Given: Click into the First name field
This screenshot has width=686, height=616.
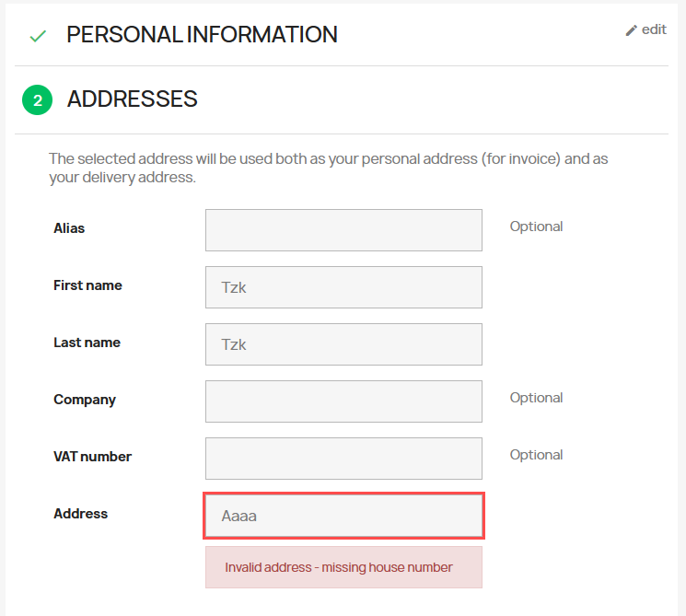Looking at the screenshot, I should coord(343,287).
